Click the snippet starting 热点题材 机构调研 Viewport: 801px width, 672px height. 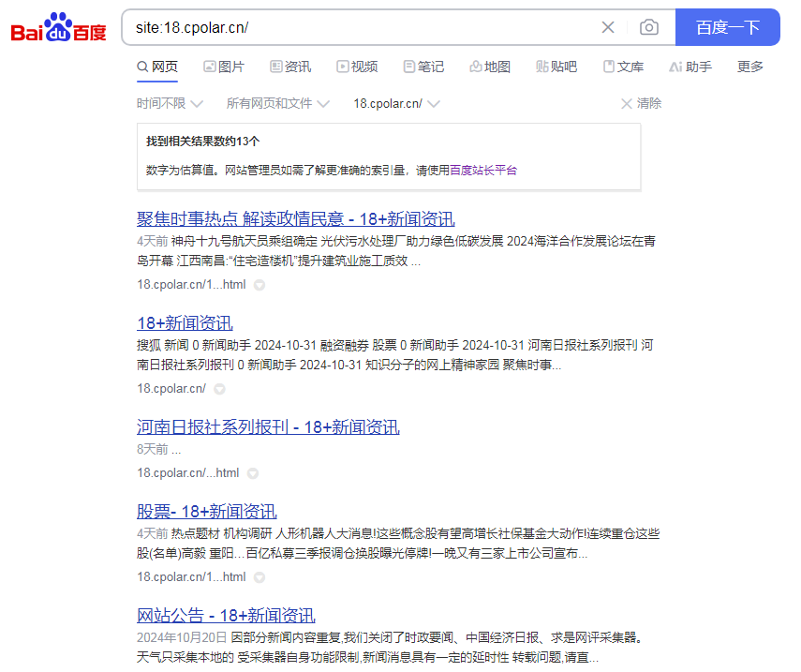(398, 544)
